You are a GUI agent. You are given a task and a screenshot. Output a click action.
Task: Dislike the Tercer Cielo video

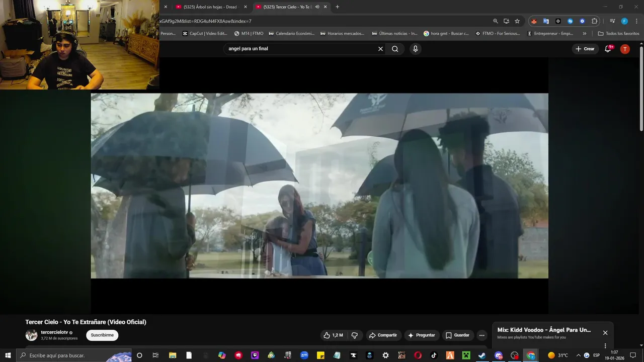click(x=355, y=335)
